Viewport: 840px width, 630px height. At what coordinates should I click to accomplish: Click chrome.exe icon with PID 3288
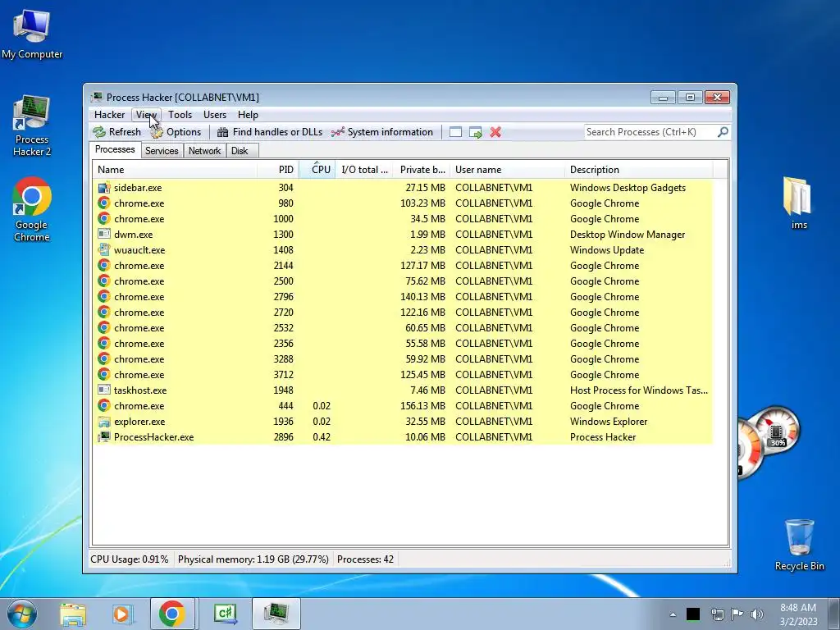click(104, 359)
